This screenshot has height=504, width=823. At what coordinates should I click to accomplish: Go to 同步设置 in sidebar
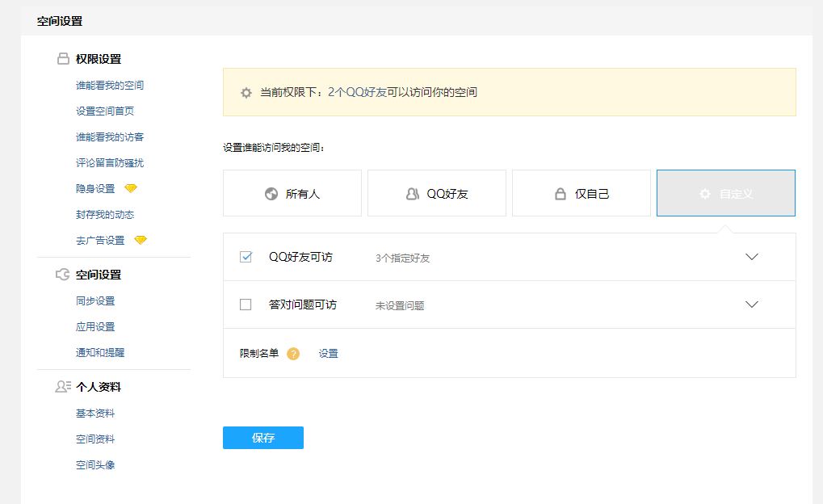pos(95,301)
